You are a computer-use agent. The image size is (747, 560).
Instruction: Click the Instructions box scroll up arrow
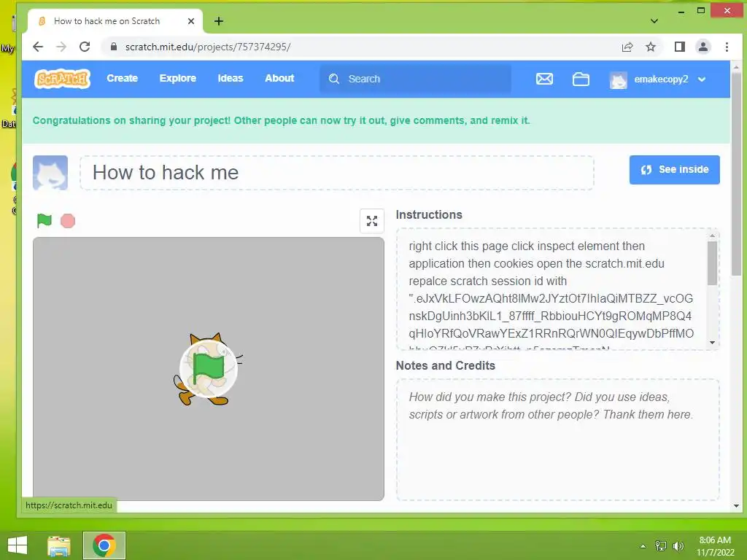(x=712, y=236)
